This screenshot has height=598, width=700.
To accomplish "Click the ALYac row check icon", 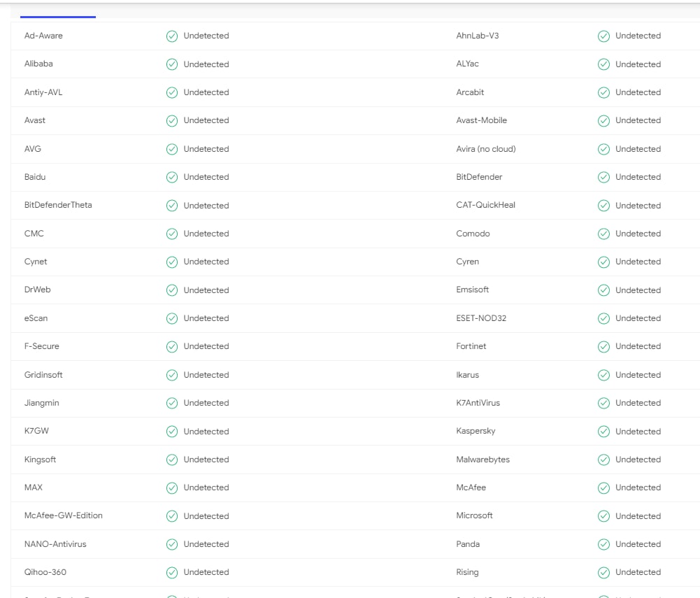I will (603, 64).
